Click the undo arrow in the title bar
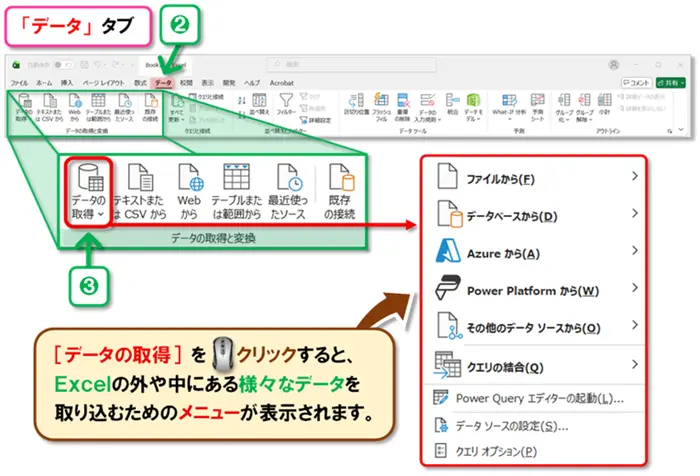 (98, 65)
